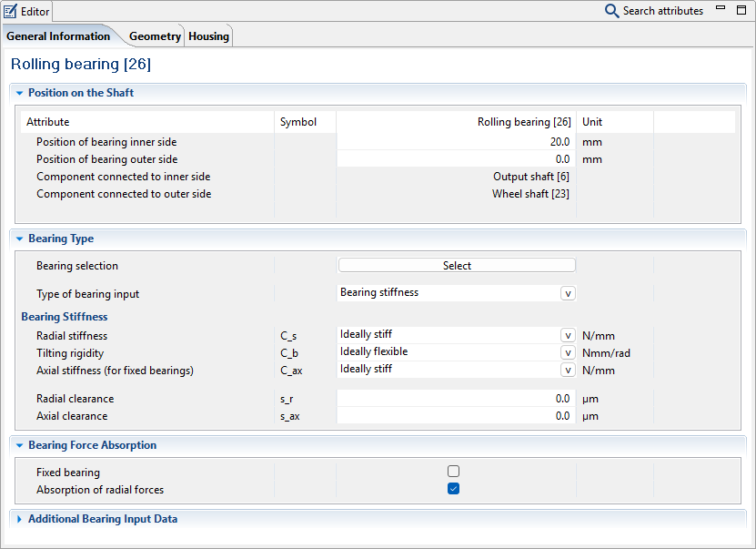Expand Additional Bearing Input Data section
This screenshot has width=756, height=549.
(x=19, y=519)
